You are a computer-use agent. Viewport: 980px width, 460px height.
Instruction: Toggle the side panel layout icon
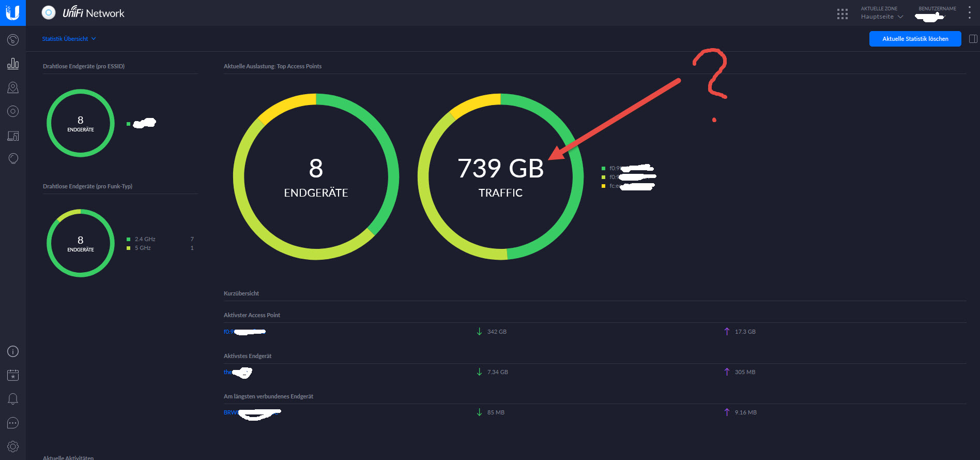tap(973, 39)
